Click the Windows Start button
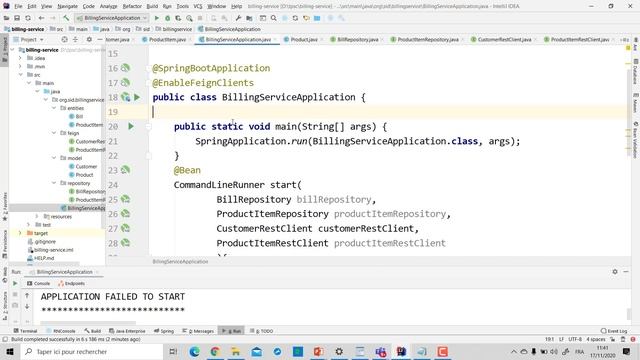The height and width of the screenshot is (360, 640). click(x=10, y=351)
